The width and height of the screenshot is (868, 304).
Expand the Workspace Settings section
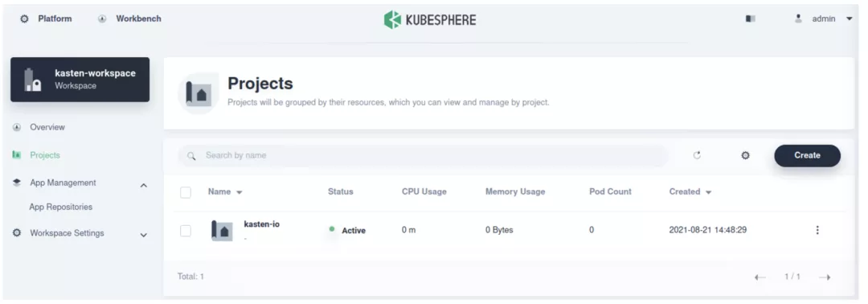[x=143, y=236]
